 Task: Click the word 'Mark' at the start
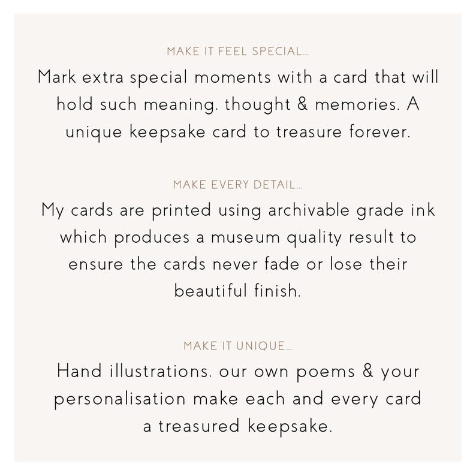pyautogui.click(x=56, y=77)
